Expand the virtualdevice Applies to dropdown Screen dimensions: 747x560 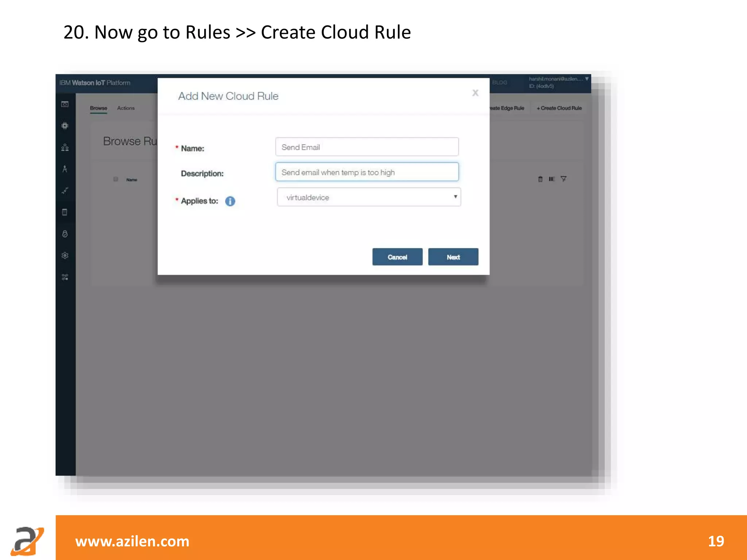click(x=369, y=197)
